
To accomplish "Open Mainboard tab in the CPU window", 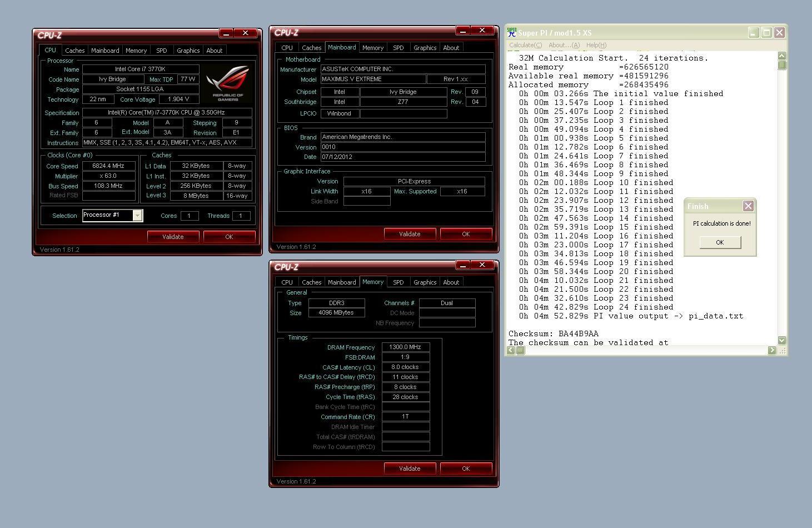I will point(105,51).
